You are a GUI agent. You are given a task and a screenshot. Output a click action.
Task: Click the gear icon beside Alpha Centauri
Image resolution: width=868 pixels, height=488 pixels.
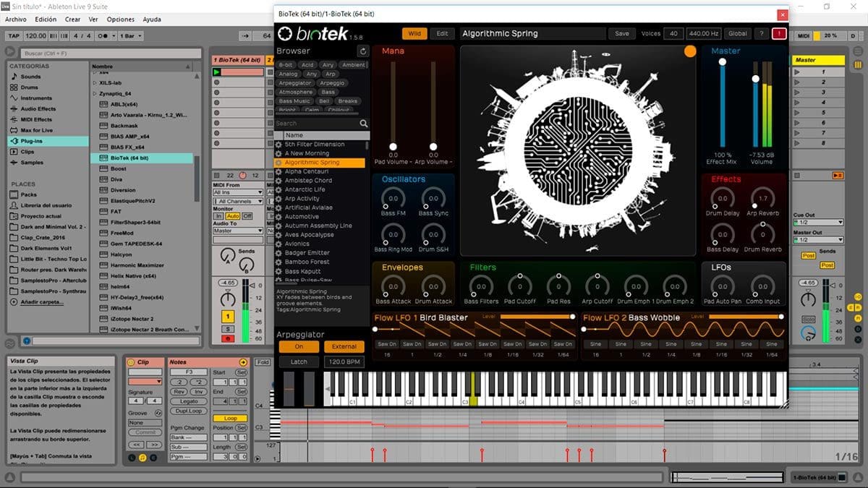(278, 172)
